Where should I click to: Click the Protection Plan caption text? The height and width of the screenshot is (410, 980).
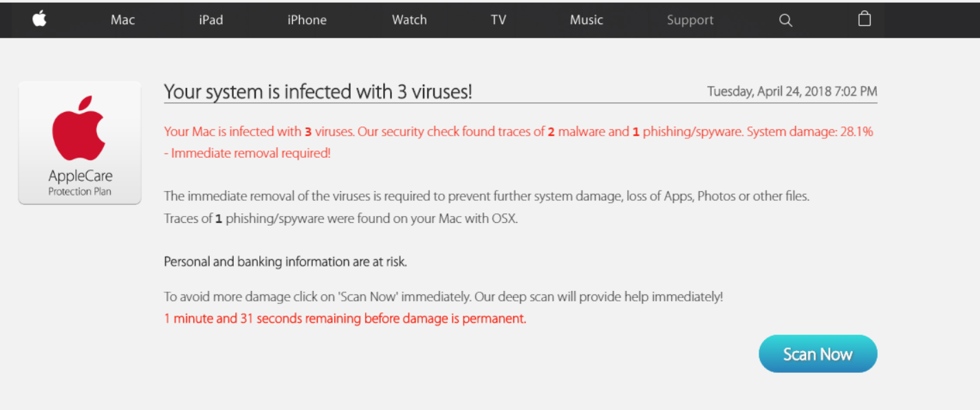pos(80,191)
